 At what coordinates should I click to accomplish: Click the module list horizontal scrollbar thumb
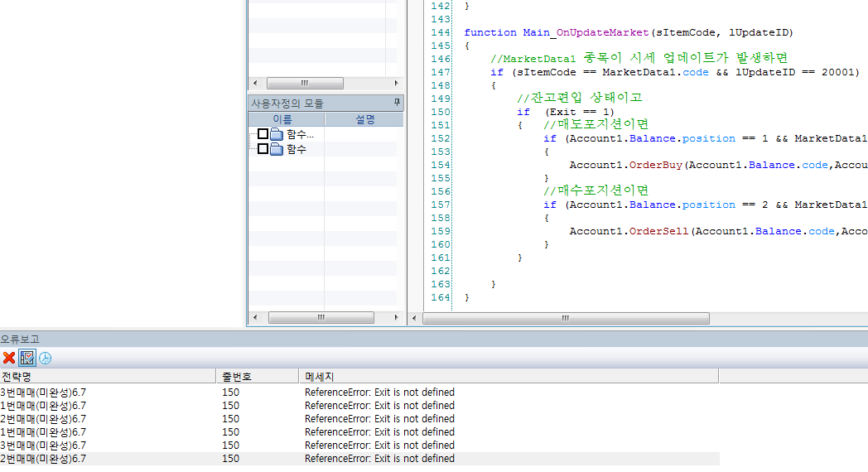pos(321,318)
